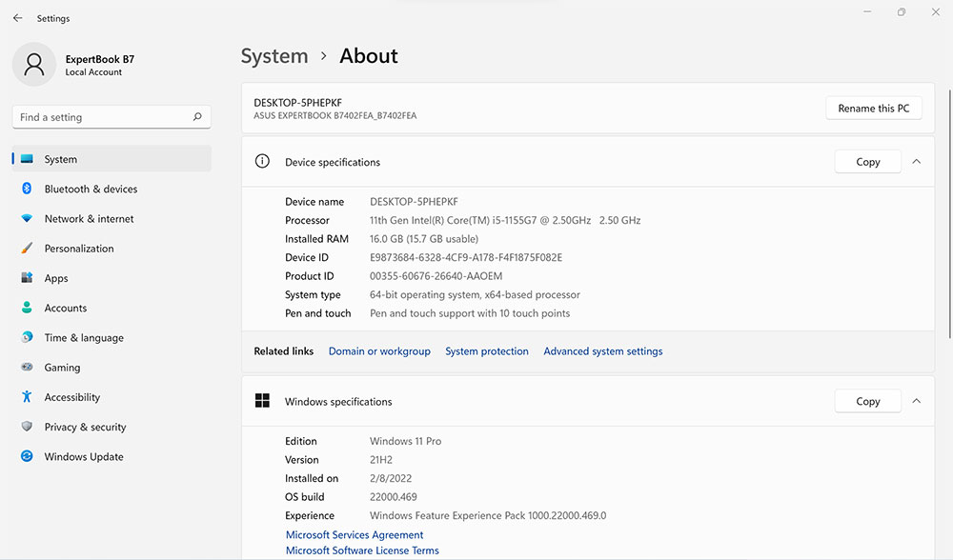Click the search magnifier icon

197,116
